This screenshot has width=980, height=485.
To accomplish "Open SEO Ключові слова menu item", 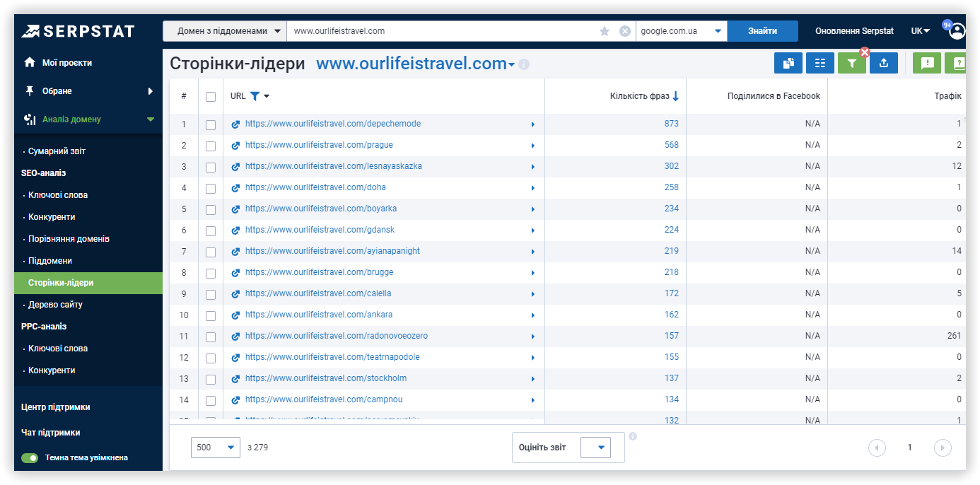I will pyautogui.click(x=58, y=195).
